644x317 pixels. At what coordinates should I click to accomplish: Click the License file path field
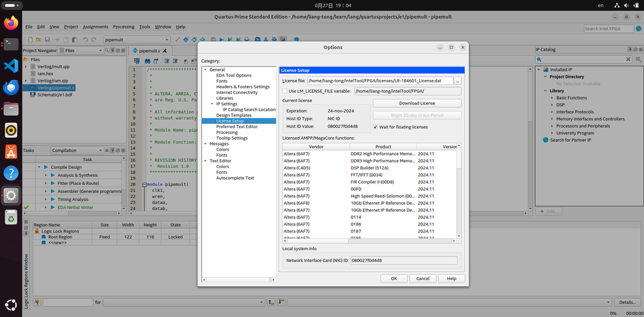(x=379, y=81)
